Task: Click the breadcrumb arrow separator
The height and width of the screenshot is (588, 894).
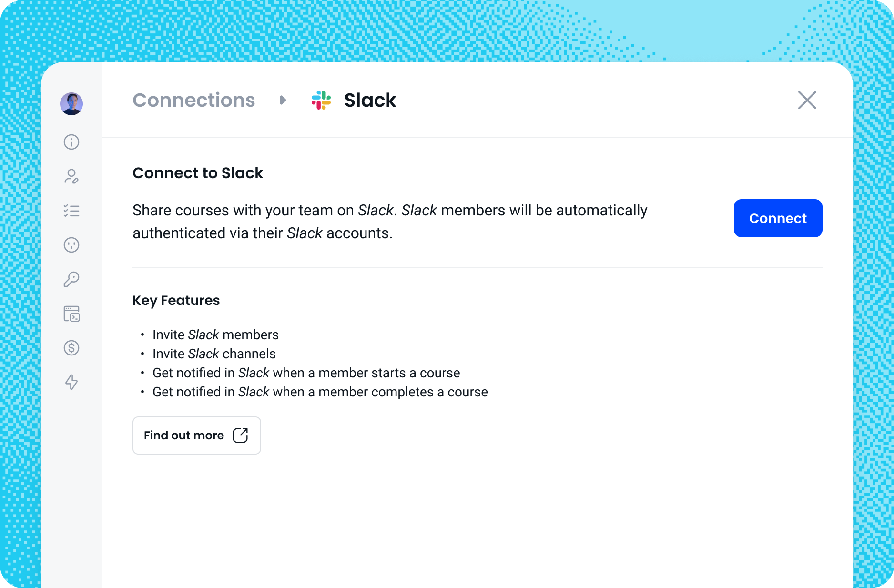Action: pos(283,100)
